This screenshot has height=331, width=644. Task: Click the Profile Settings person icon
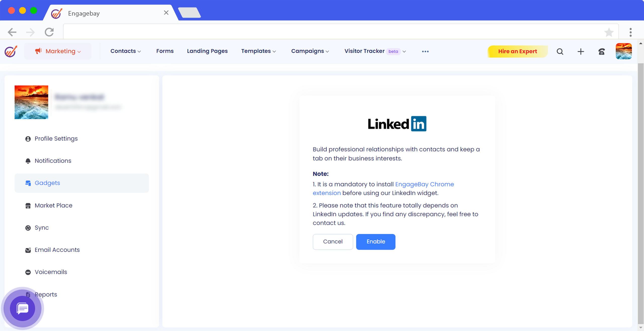pos(28,139)
